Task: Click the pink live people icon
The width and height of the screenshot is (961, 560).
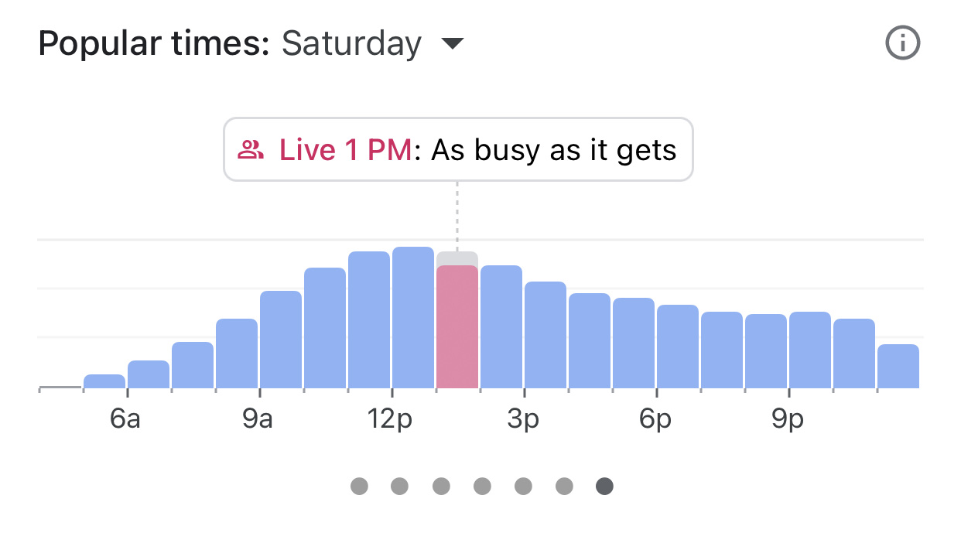Action: (251, 149)
